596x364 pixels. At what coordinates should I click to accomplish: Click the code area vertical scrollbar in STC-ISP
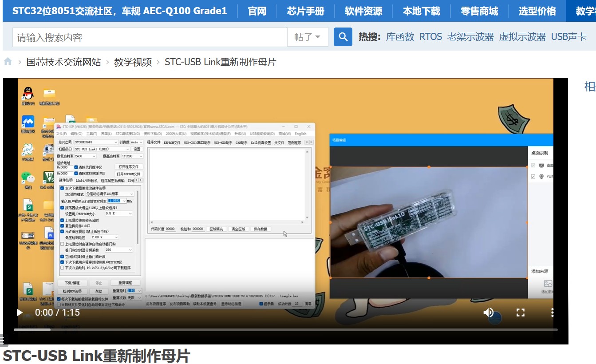click(307, 184)
